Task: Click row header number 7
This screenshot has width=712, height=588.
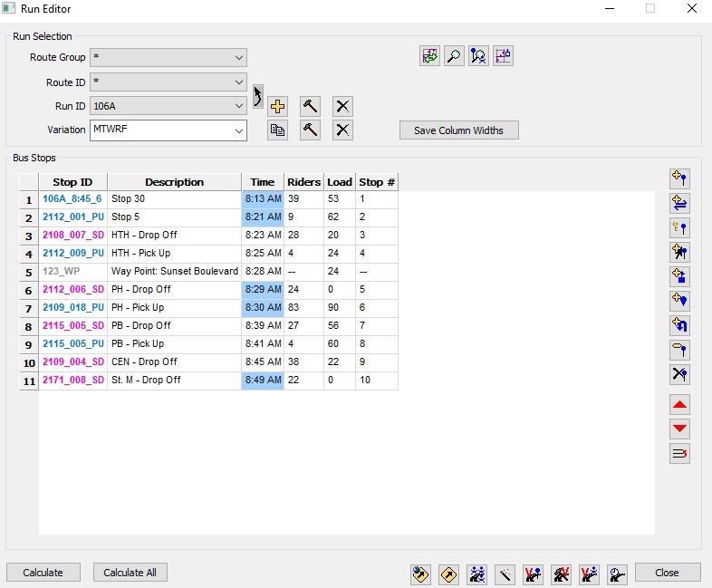Action: [x=29, y=309]
